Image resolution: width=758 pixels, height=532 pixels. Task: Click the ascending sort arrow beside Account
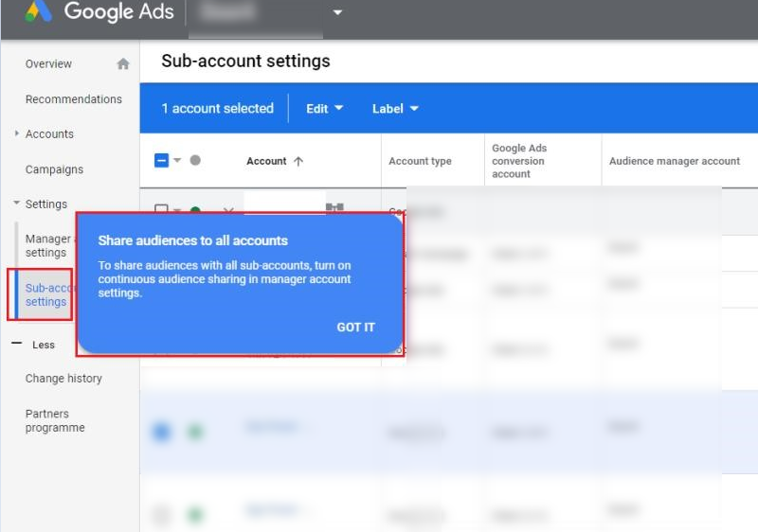(x=298, y=161)
